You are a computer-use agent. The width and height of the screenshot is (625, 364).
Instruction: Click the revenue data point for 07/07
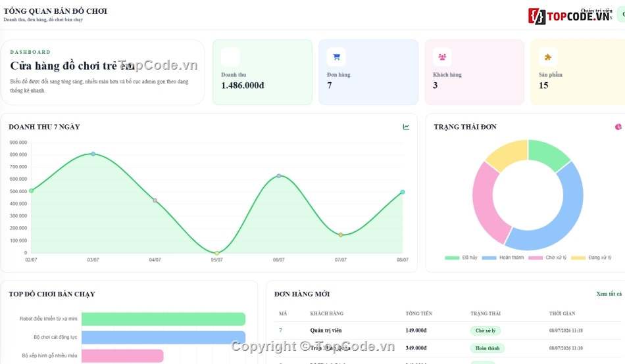(x=340, y=235)
